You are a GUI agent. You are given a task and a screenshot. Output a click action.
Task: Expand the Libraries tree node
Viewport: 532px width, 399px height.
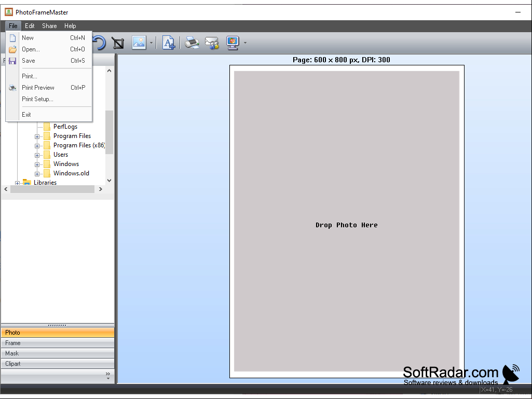[17, 183]
